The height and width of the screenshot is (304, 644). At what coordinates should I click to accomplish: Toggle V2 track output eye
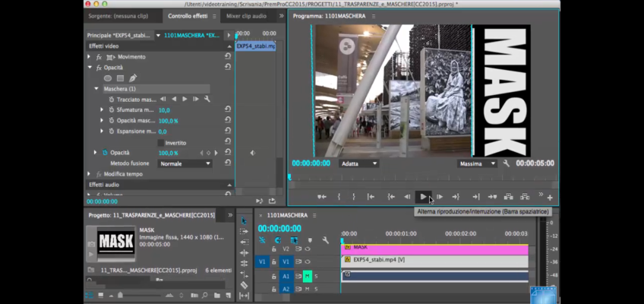(x=308, y=249)
